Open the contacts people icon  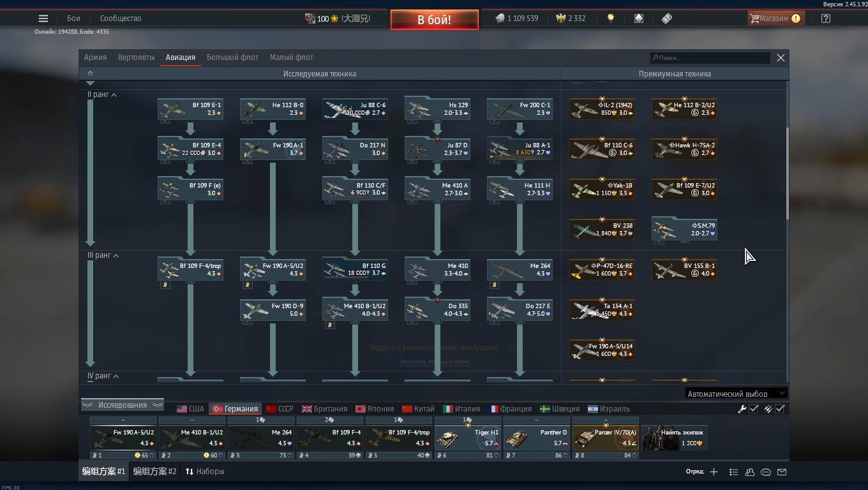click(x=750, y=471)
